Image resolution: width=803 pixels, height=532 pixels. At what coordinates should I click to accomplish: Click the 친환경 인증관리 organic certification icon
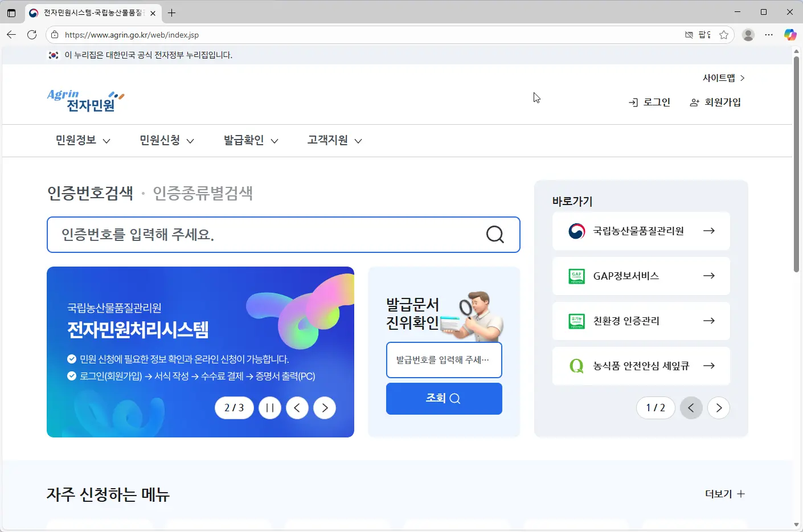click(x=576, y=321)
